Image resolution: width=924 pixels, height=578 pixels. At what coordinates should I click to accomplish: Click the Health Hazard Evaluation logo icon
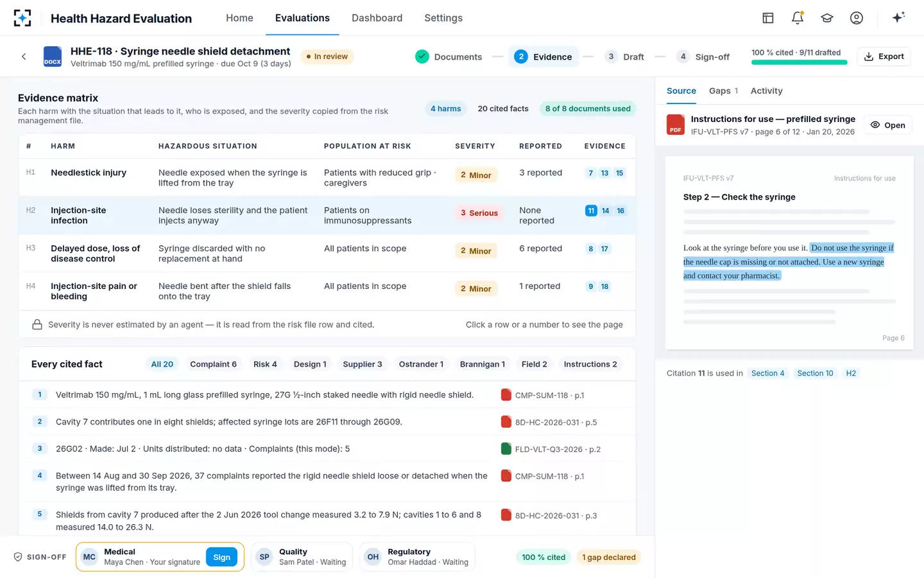22,18
